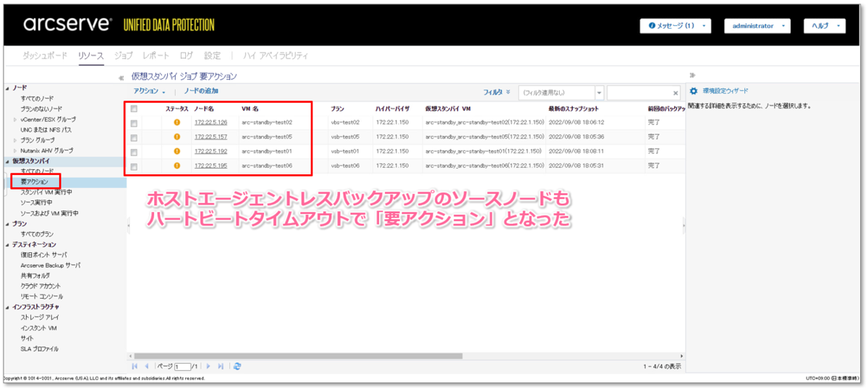Click the page number input field

182,367
